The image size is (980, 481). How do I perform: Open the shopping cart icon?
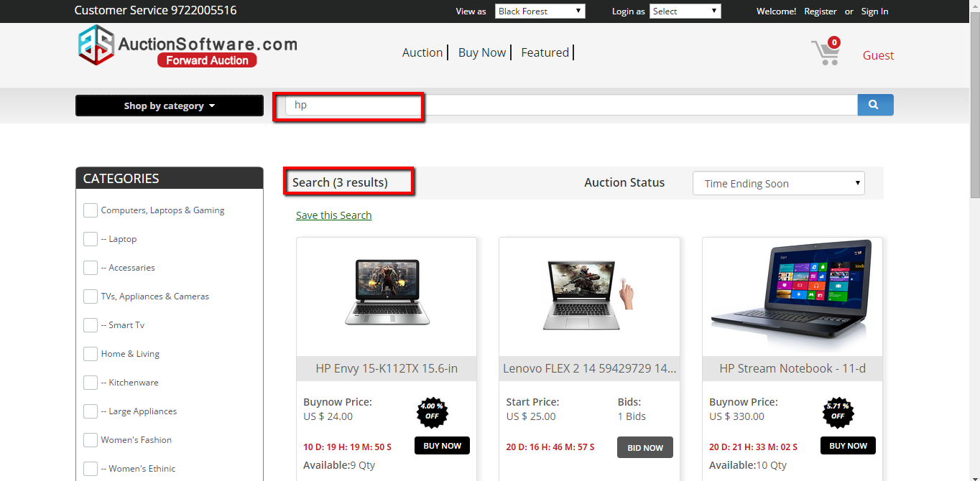[826, 52]
